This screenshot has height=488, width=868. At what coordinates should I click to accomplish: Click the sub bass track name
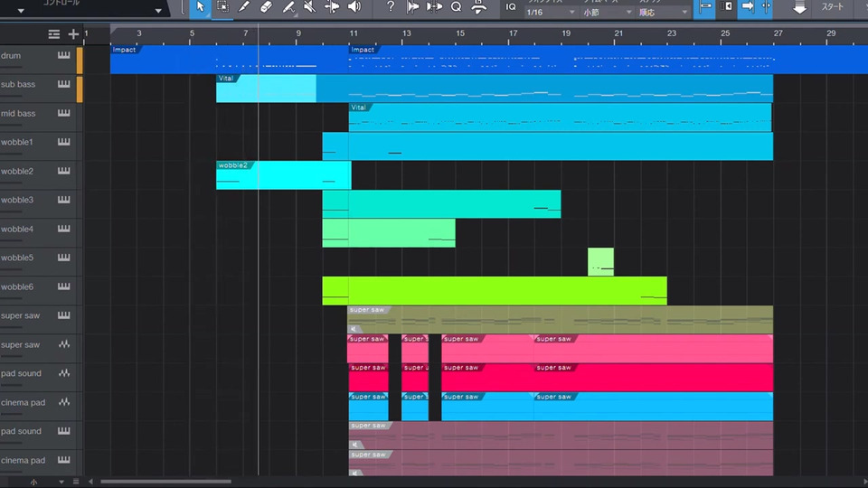coord(18,84)
